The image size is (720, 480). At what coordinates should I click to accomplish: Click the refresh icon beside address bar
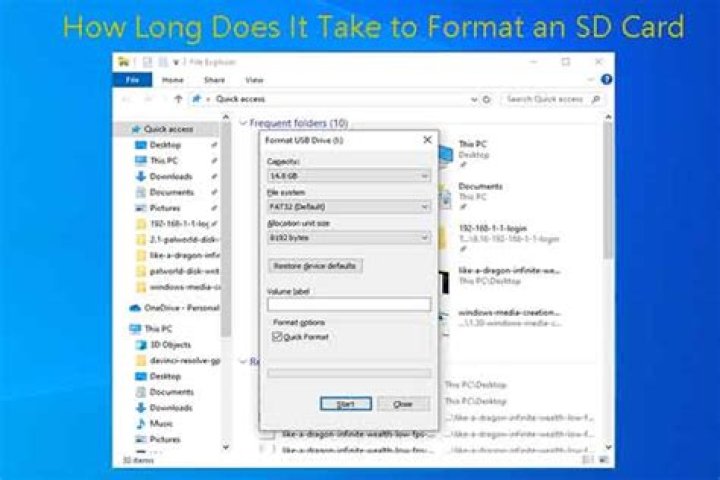coord(489,100)
